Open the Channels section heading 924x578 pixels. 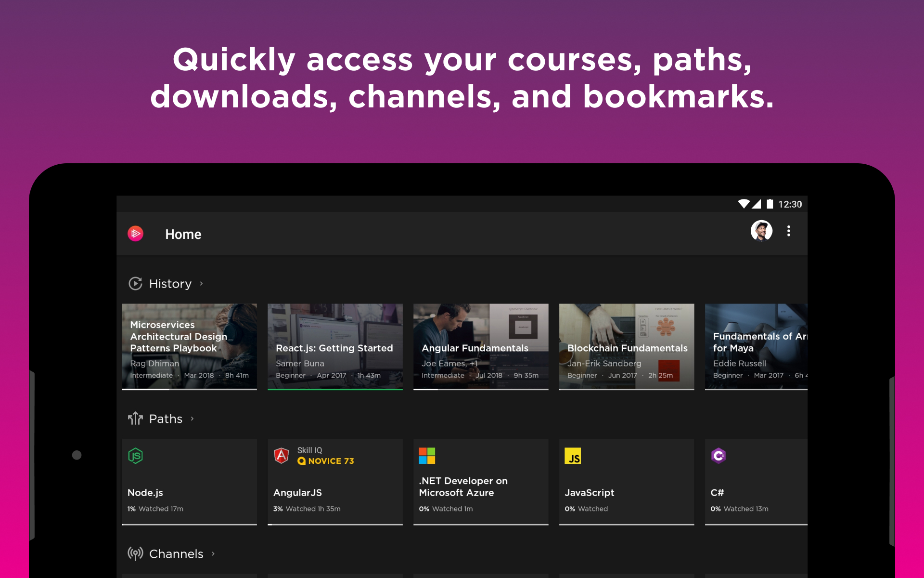176,554
